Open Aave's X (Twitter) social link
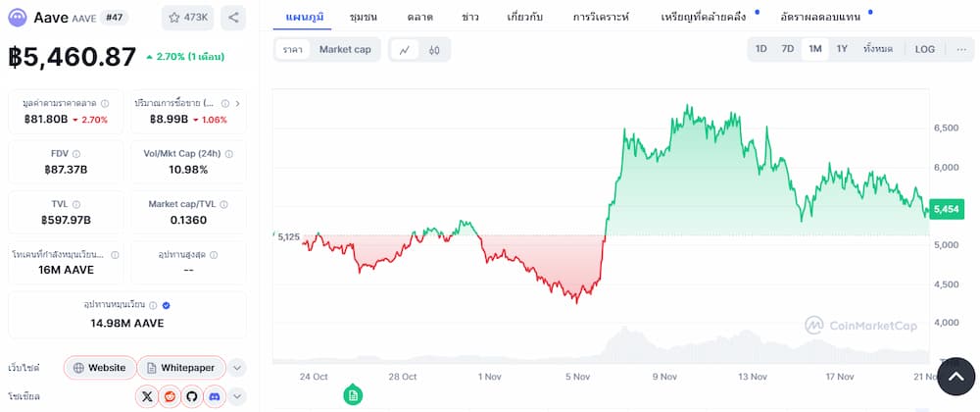This screenshot has width=980, height=412. (147, 396)
